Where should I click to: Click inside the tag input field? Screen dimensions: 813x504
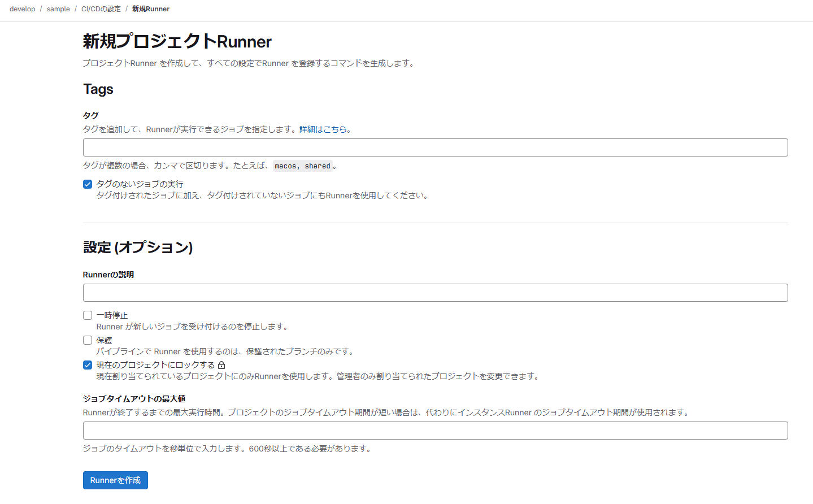point(435,147)
